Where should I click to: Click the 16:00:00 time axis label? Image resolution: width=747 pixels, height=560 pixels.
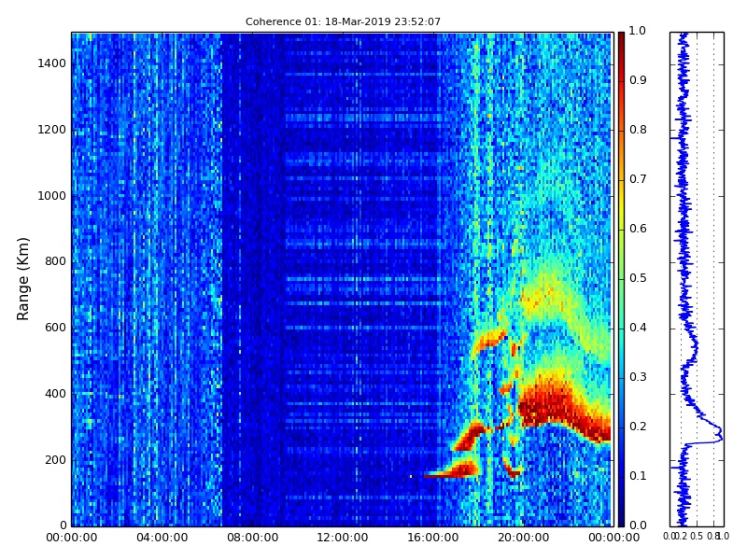tap(433, 538)
